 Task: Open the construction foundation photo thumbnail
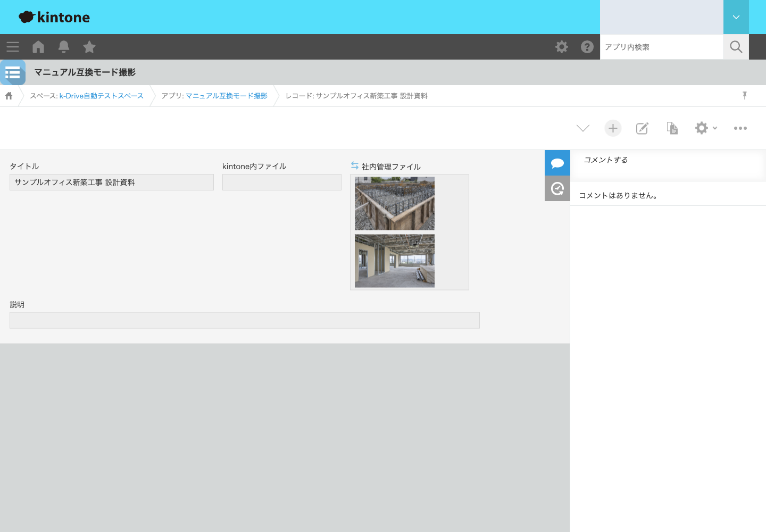click(x=395, y=203)
